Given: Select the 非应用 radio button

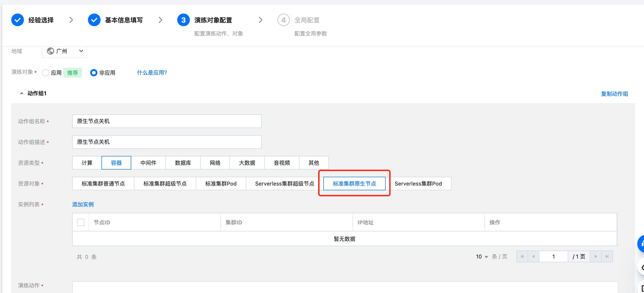Looking at the screenshot, I should pyautogui.click(x=94, y=73).
